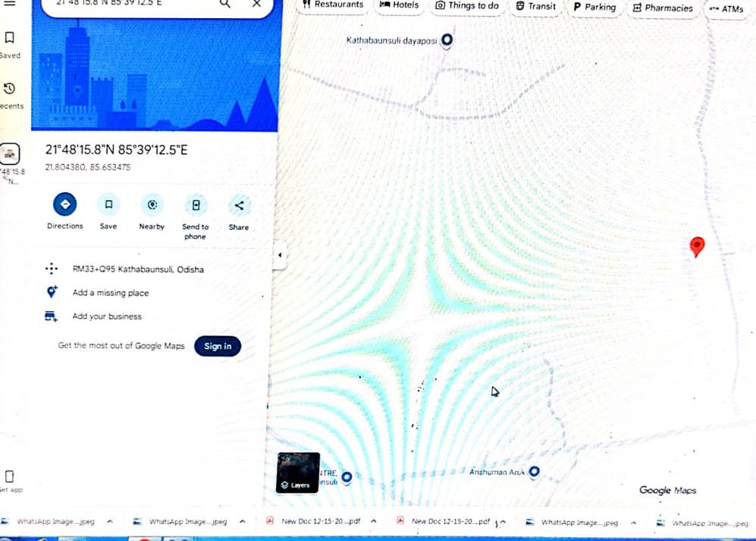This screenshot has height=541, width=756.
Task: Search Nearby places icon
Action: [152, 205]
